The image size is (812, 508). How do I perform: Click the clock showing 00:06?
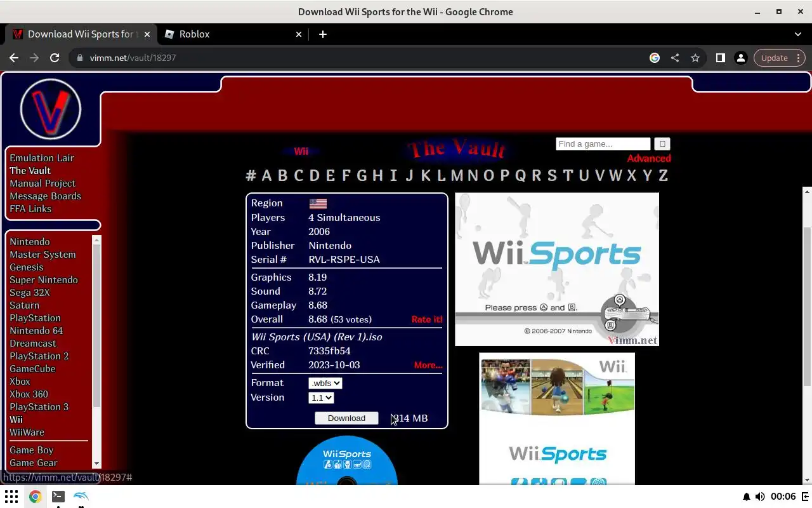(783, 497)
